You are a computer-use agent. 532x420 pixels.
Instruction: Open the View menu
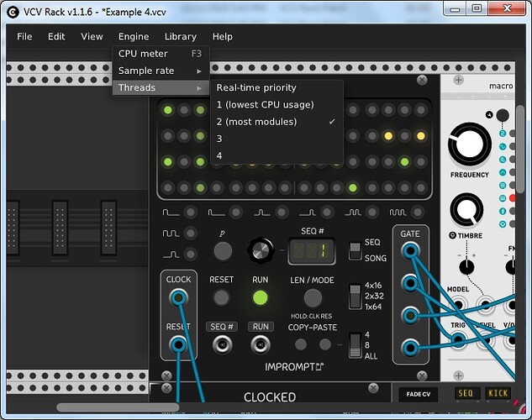pos(92,37)
